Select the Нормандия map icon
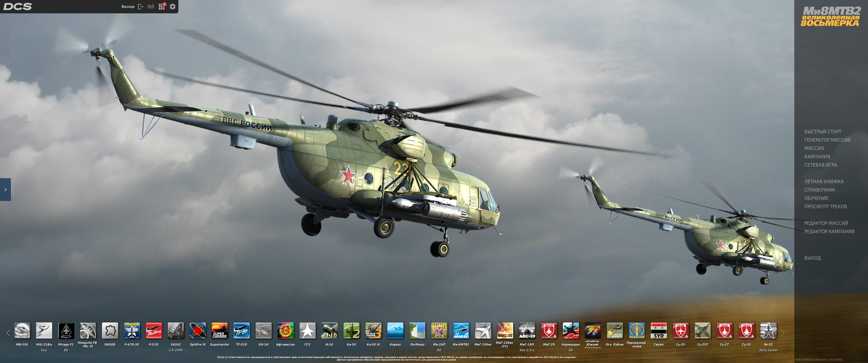The height and width of the screenshot is (363, 868). pyautogui.click(x=571, y=330)
